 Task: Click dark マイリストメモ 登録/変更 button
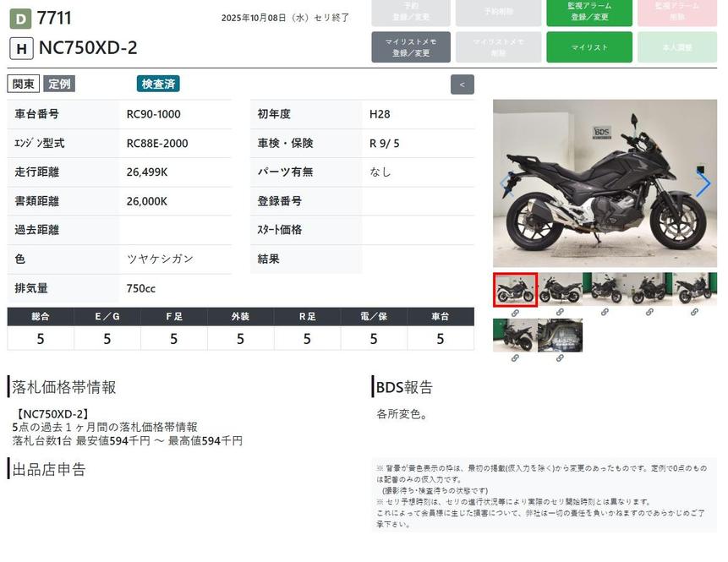(x=410, y=47)
